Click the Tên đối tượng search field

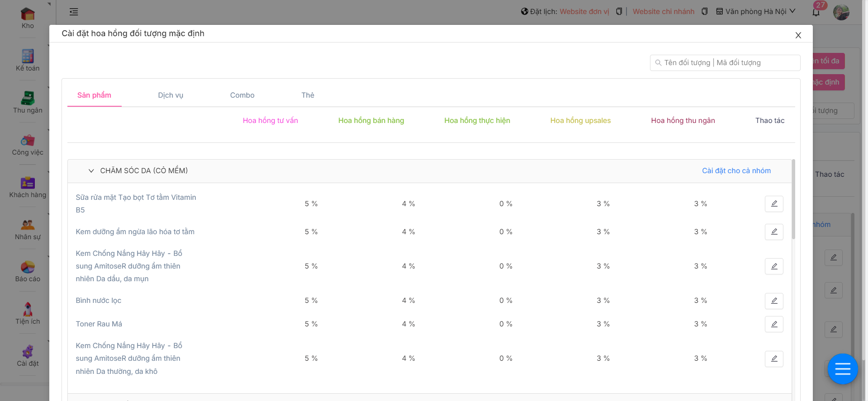pos(728,63)
